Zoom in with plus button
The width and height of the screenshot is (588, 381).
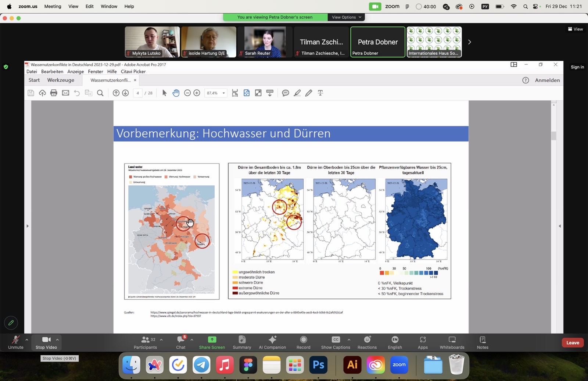click(x=197, y=93)
